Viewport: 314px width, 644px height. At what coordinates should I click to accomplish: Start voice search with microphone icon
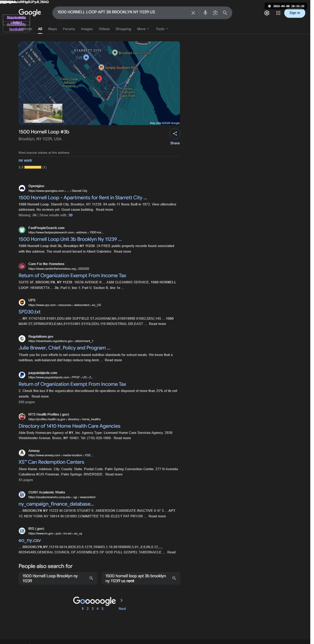pyautogui.click(x=205, y=13)
